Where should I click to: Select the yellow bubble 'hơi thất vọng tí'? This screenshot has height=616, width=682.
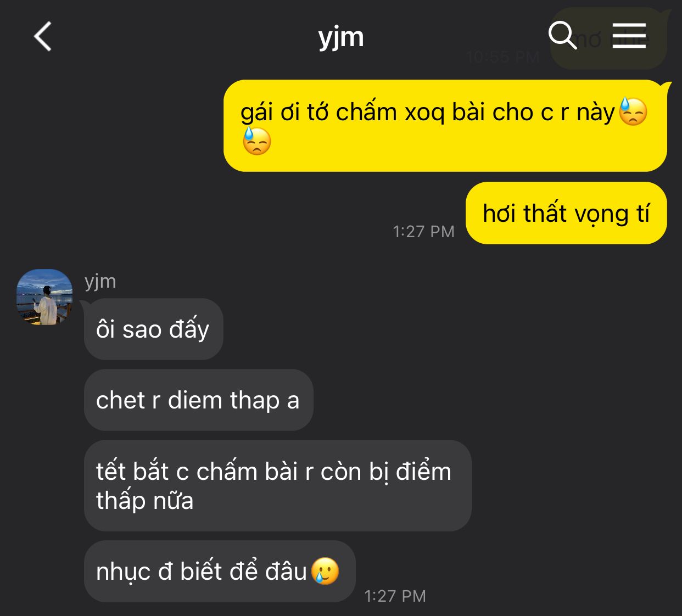coord(566,213)
